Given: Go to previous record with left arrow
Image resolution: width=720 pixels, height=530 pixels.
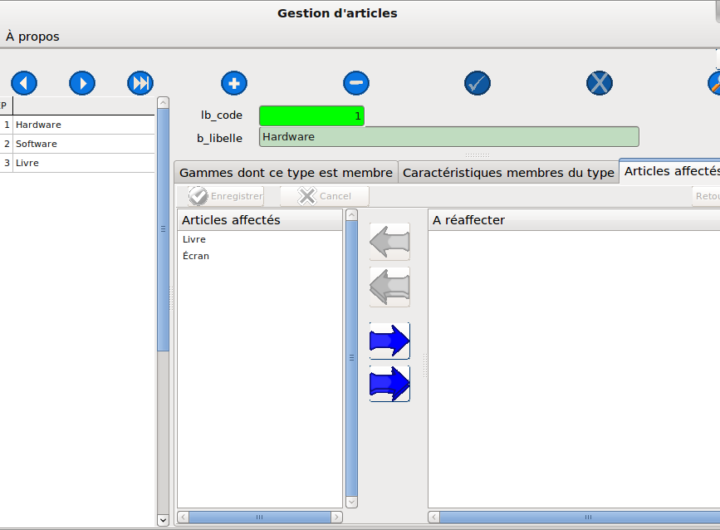Looking at the screenshot, I should click(24, 83).
